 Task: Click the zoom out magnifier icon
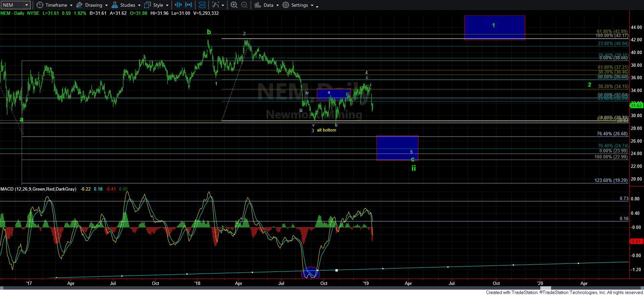tap(245, 5)
